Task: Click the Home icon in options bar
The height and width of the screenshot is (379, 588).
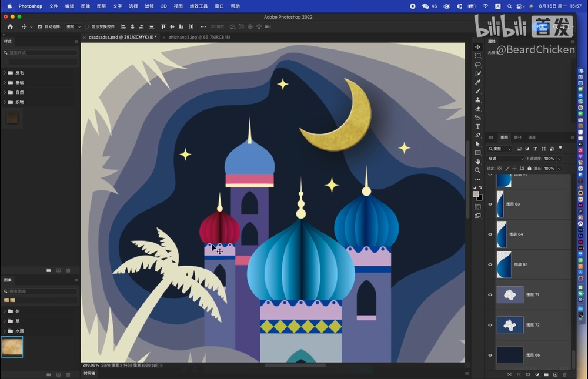Action: 10,26
